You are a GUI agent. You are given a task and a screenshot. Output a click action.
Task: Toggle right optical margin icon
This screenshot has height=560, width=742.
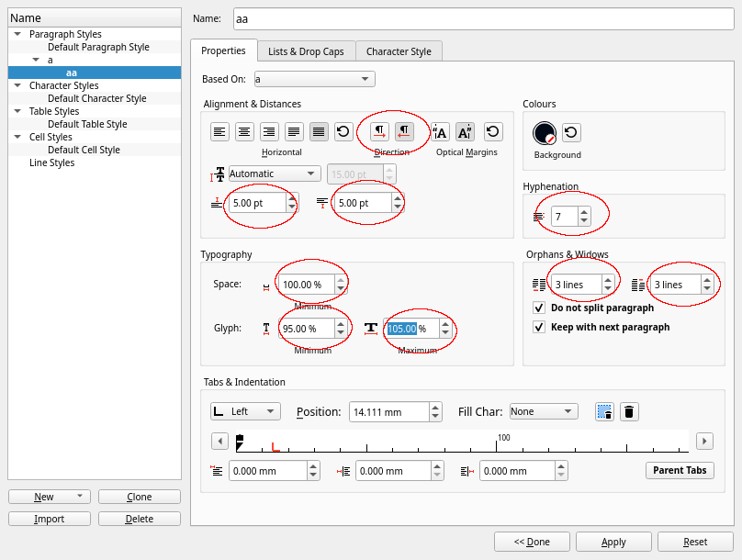coord(466,132)
